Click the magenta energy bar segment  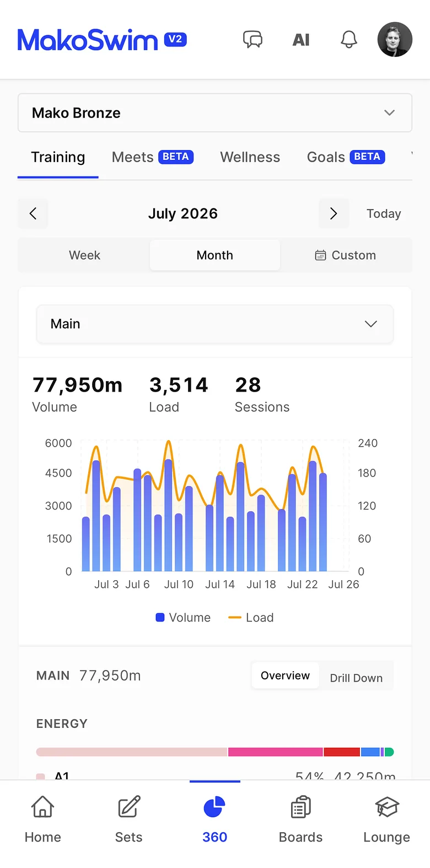[275, 752]
